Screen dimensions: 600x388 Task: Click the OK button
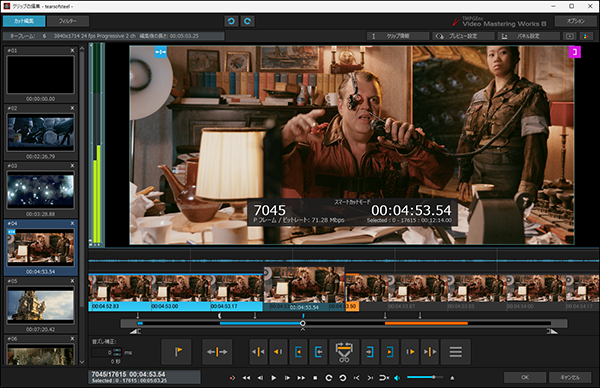point(525,377)
